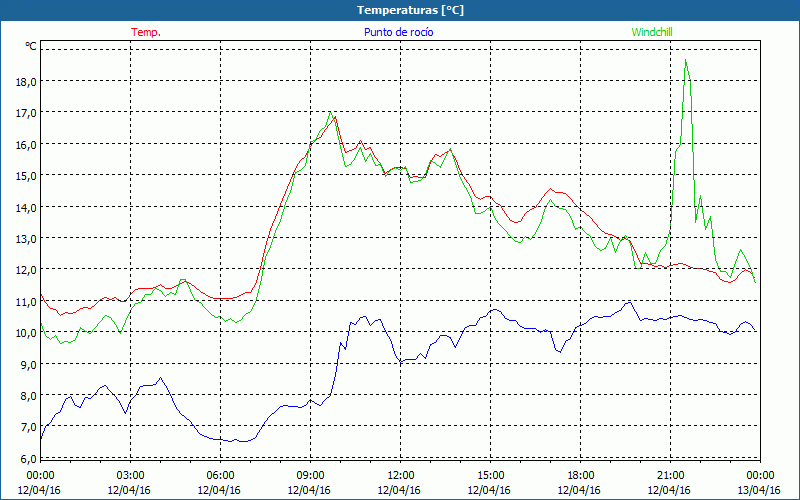Click the 11,0 y-axis label

point(26,302)
